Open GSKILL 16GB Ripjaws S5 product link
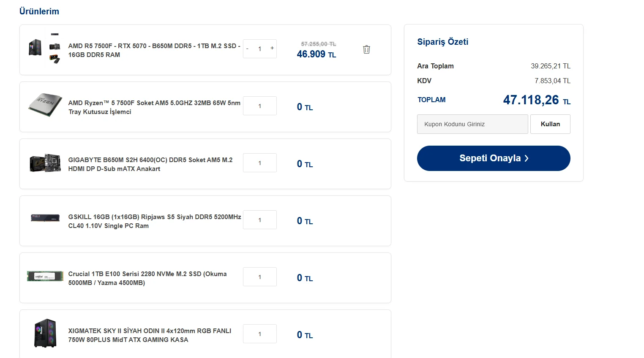Image resolution: width=644 pixels, height=358 pixels. 154,221
